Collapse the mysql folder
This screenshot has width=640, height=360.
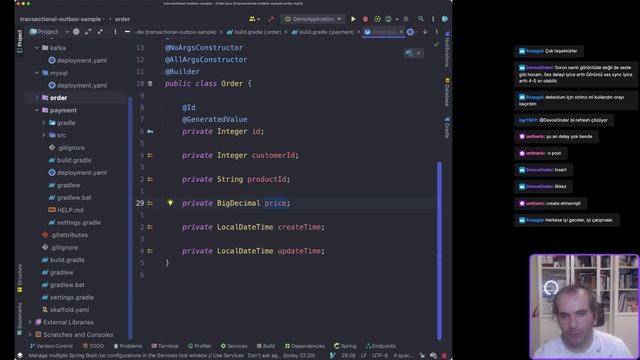click(37, 73)
